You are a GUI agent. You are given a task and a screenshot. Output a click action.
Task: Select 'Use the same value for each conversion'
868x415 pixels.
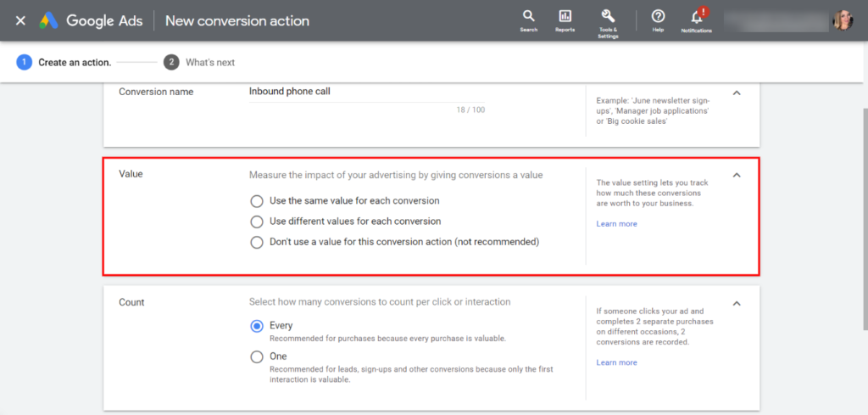tap(257, 201)
